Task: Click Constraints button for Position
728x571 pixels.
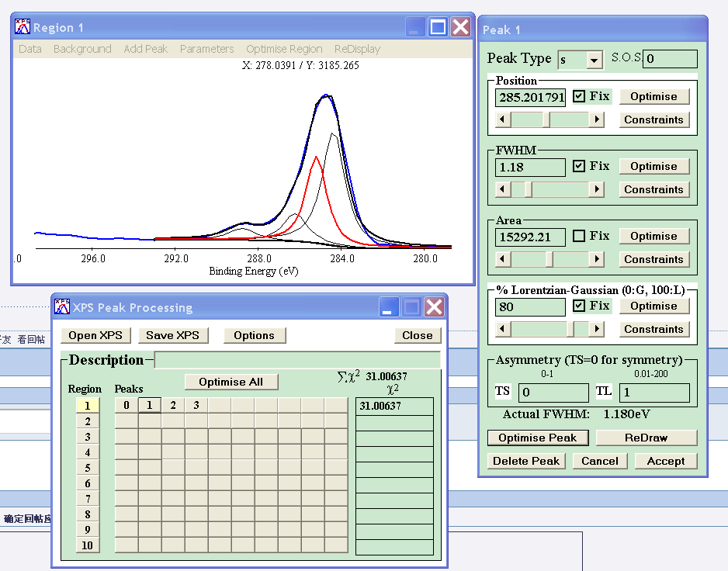Action: [653, 119]
